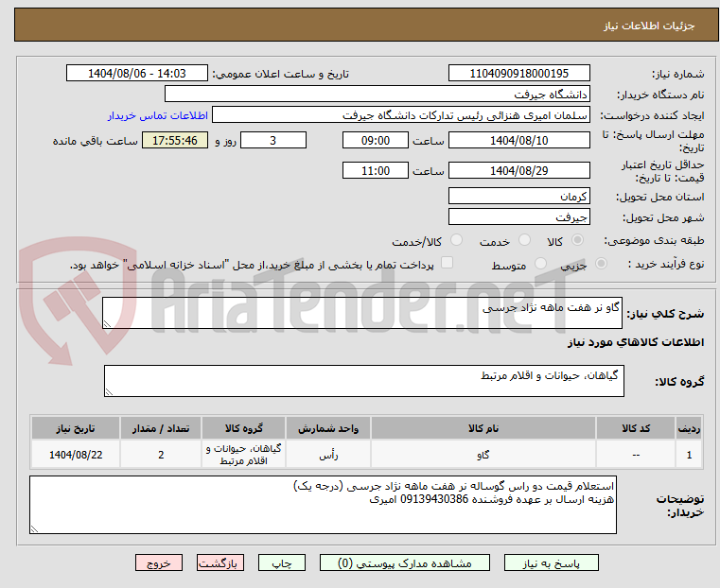
Task: Click the countdown timer 17:55:46
Action: pos(175,140)
